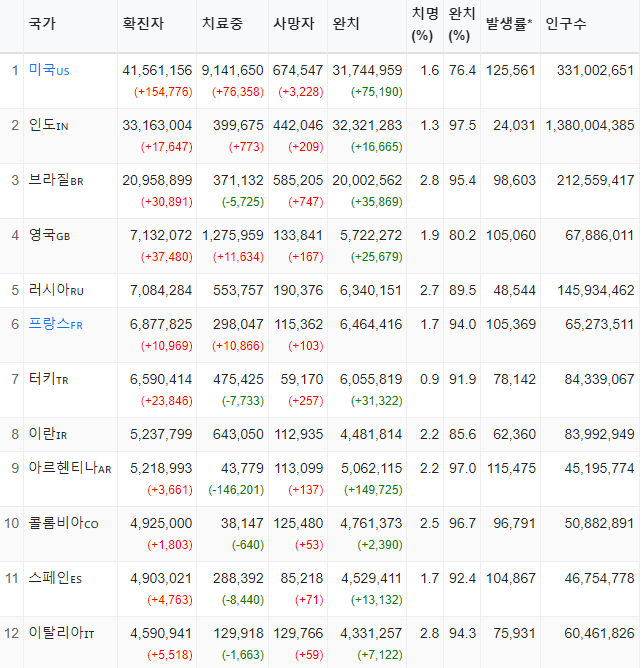This screenshot has width=643, height=668.
Task: Select Spain's recovered 4,529,411
Action: tap(371, 579)
